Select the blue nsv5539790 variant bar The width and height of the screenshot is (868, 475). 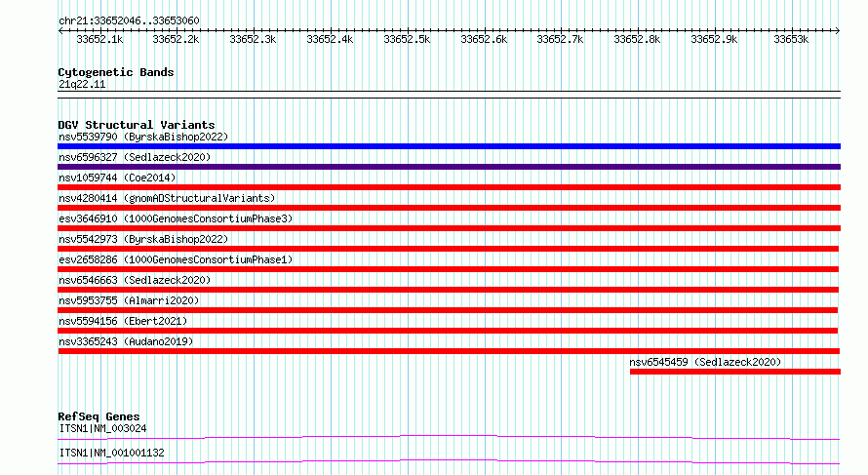tap(449, 146)
